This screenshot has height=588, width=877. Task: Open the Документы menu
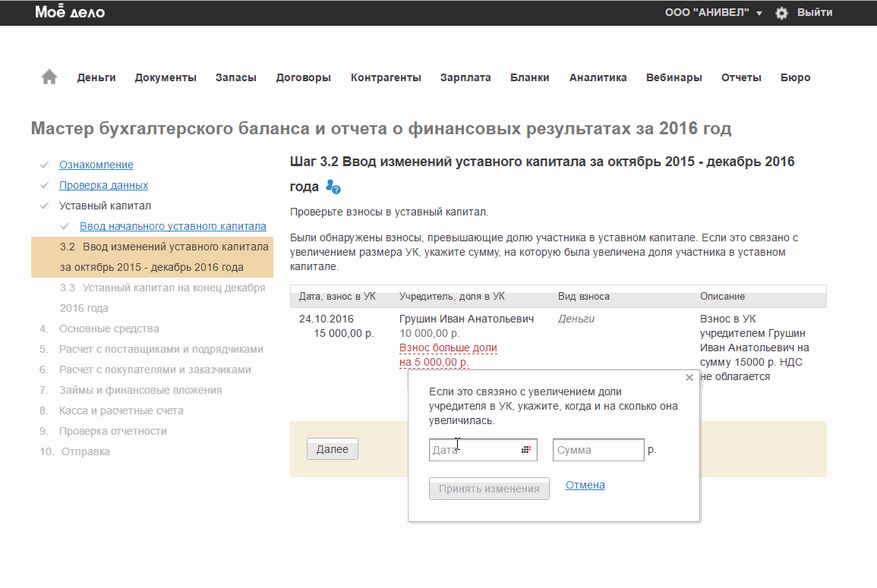click(166, 77)
